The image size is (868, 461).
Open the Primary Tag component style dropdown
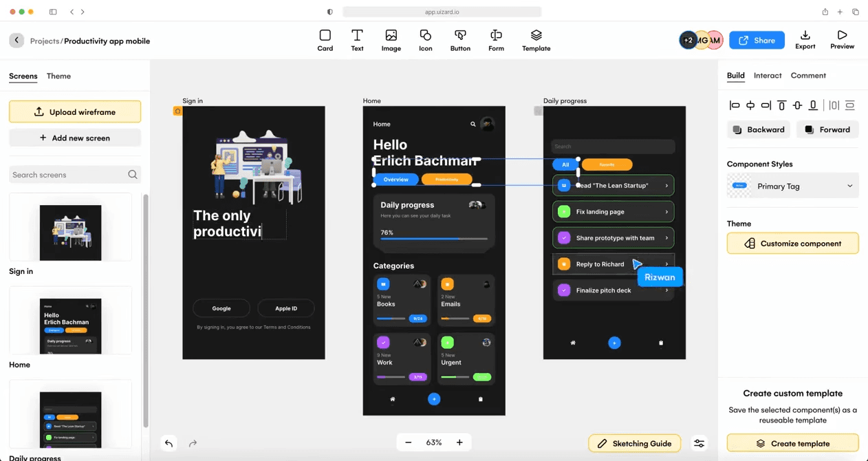(x=792, y=186)
